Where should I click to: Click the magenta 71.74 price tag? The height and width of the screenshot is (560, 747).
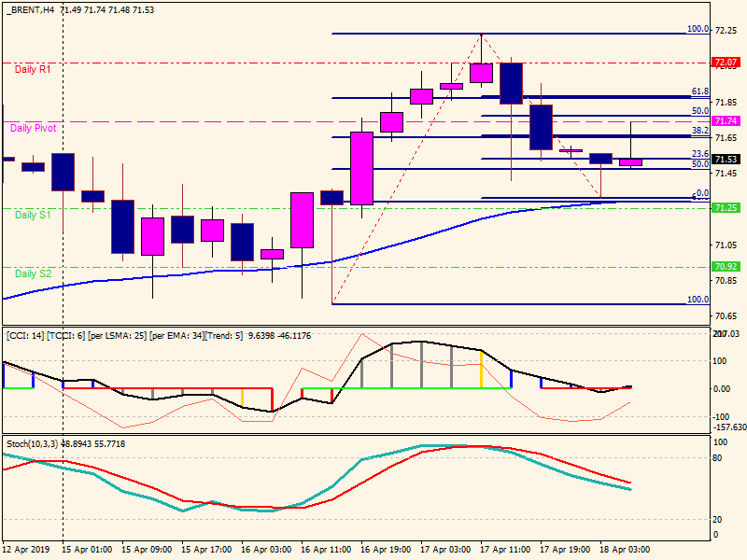pos(726,121)
